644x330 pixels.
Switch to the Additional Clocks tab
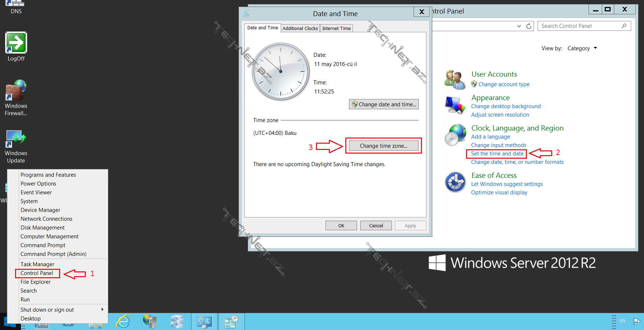(300, 28)
